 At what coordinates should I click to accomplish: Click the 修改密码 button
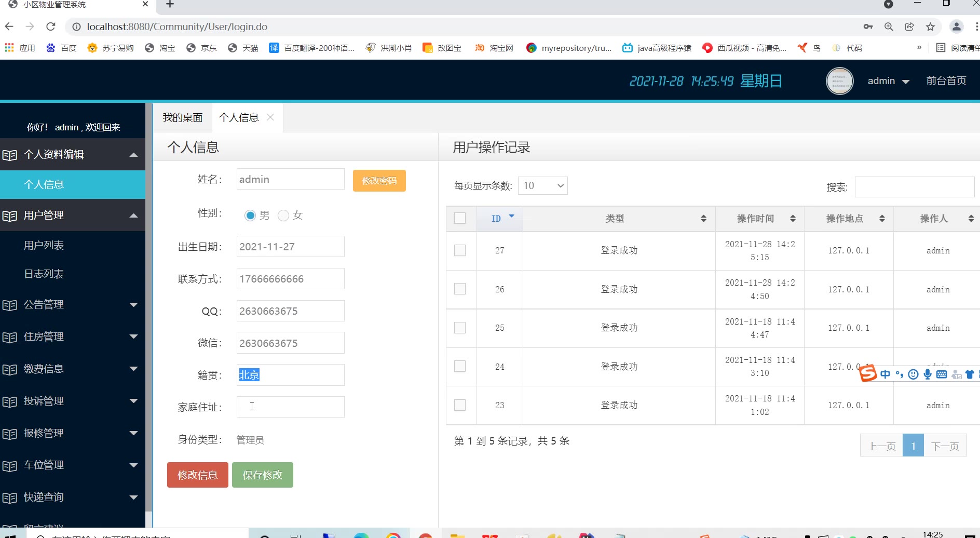point(379,181)
